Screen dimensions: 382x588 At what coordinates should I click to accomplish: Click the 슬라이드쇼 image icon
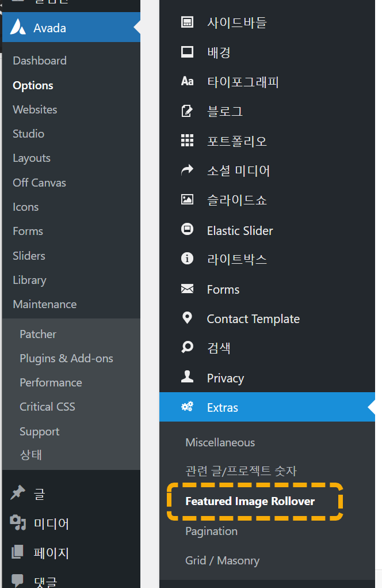(x=187, y=199)
